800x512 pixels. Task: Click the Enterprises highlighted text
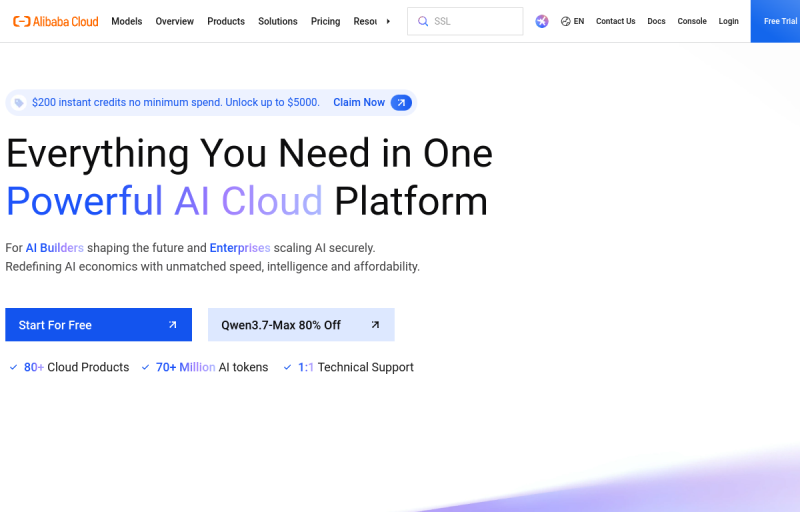[240, 248]
